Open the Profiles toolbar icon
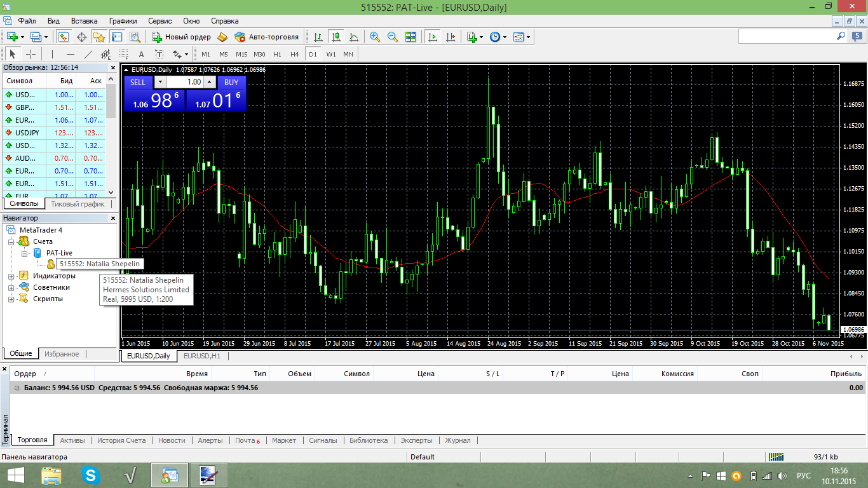Image resolution: width=868 pixels, height=488 pixels. pos(36,37)
